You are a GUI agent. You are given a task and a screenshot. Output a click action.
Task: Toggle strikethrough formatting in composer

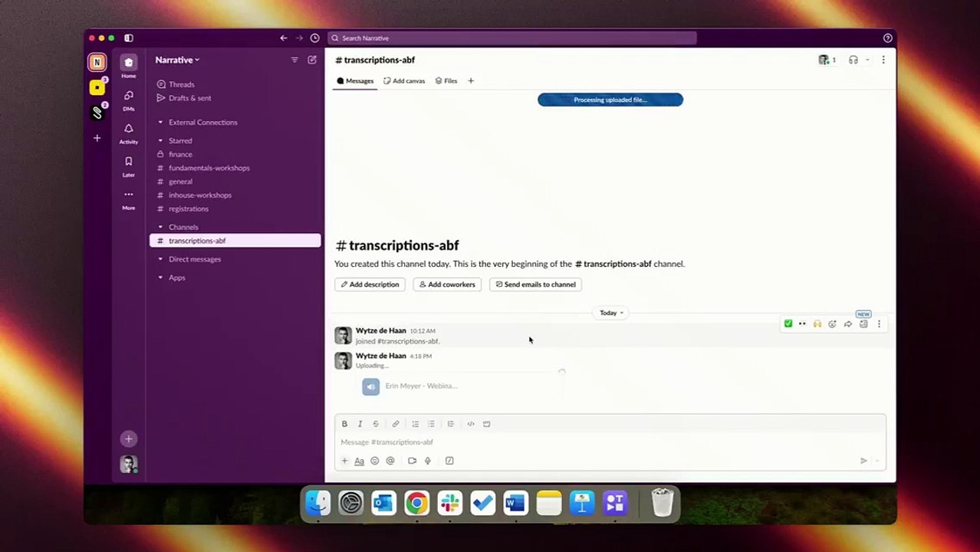(x=376, y=424)
